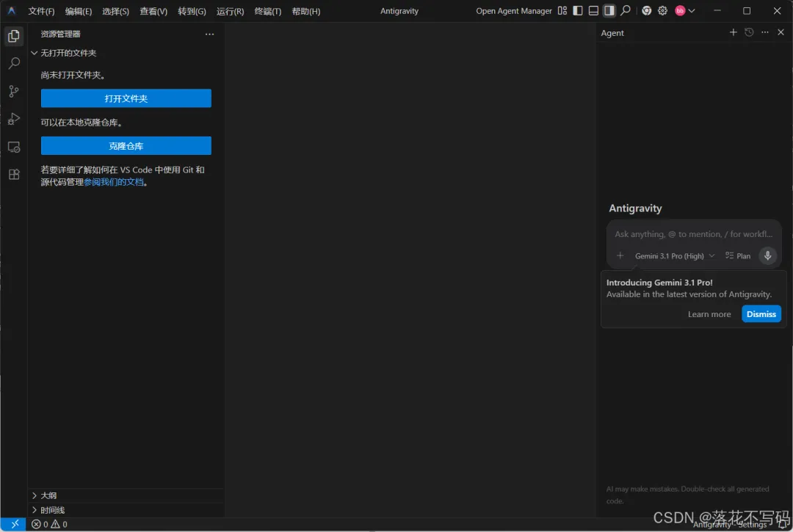Open the Extensions view
Image resolution: width=793 pixels, height=532 pixels.
coord(14,175)
